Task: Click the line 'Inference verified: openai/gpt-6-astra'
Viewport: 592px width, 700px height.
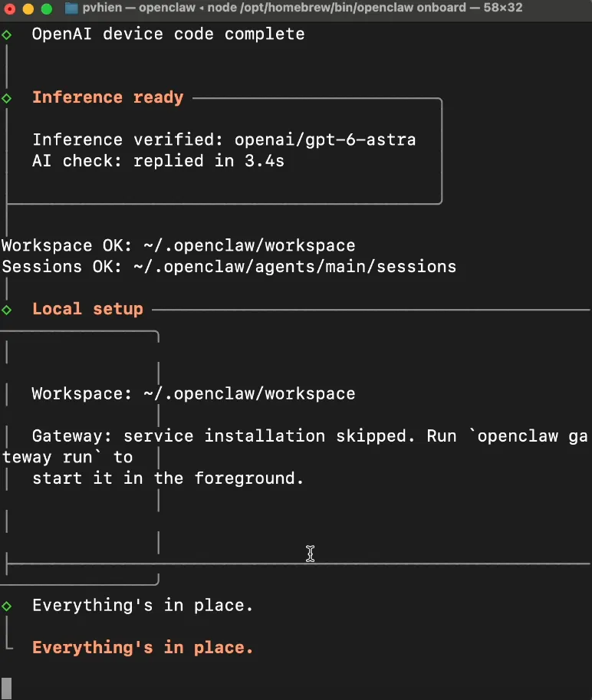Action: pos(224,140)
